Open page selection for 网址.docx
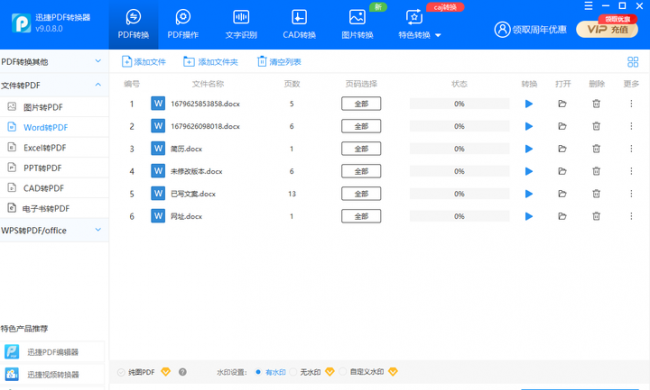 pos(361,216)
